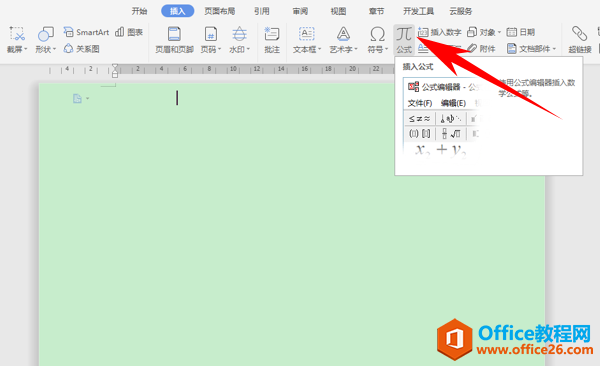
Task: Open the 开发工具 tab
Action: coord(418,11)
